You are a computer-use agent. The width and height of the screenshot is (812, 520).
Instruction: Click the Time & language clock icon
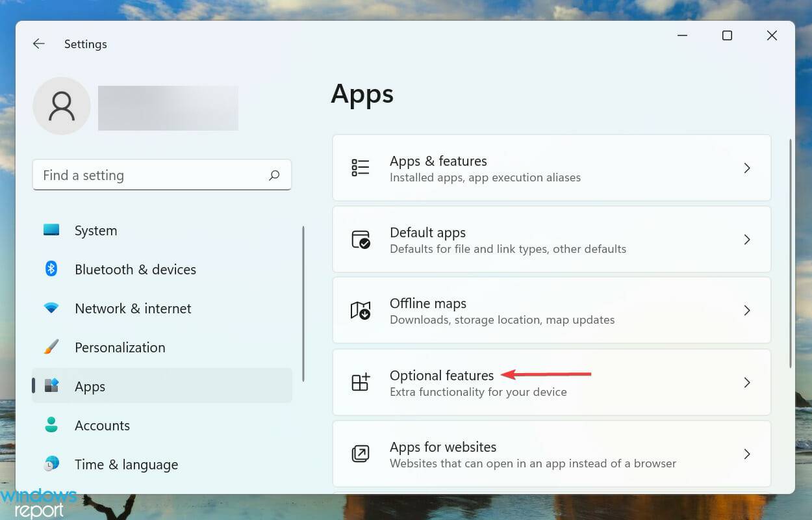tap(53, 464)
